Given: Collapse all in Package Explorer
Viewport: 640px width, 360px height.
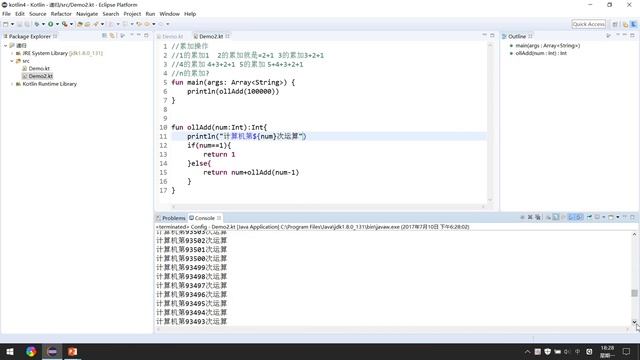Looking at the screenshot, I should pyautogui.click(x=104, y=36).
